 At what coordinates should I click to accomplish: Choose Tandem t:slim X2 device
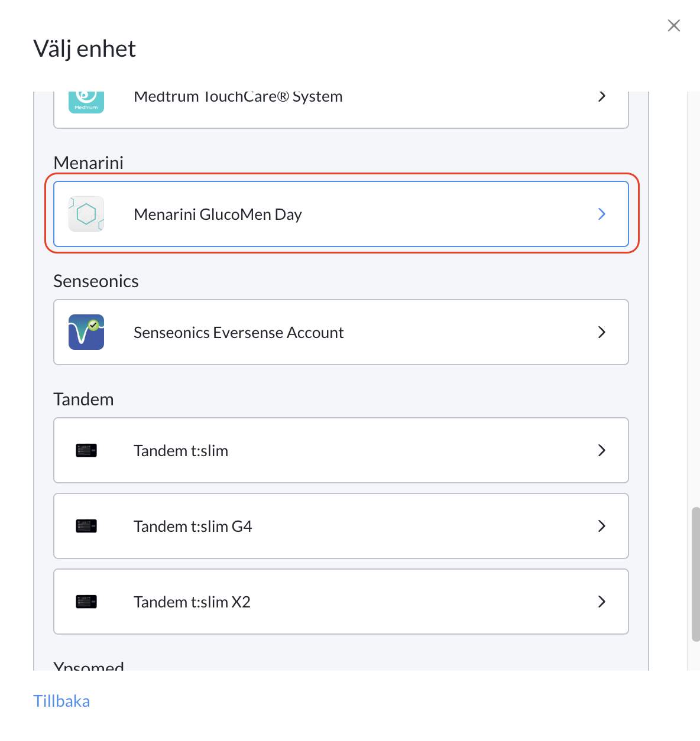(x=341, y=602)
